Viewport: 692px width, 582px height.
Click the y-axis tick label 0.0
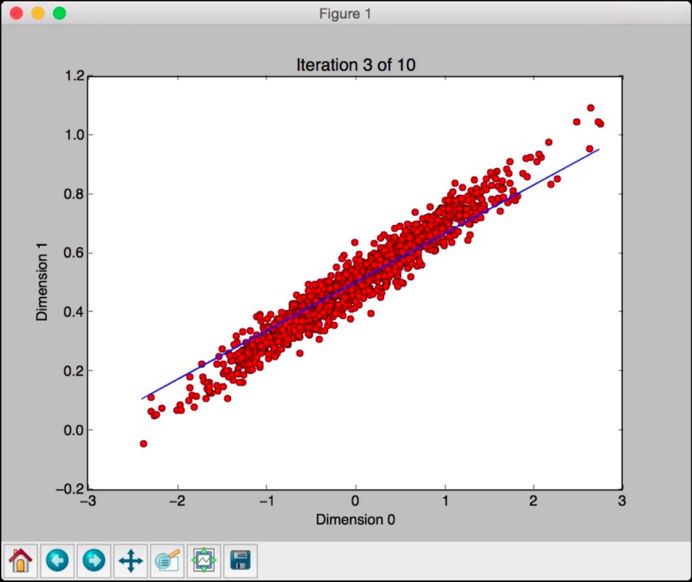(x=75, y=430)
